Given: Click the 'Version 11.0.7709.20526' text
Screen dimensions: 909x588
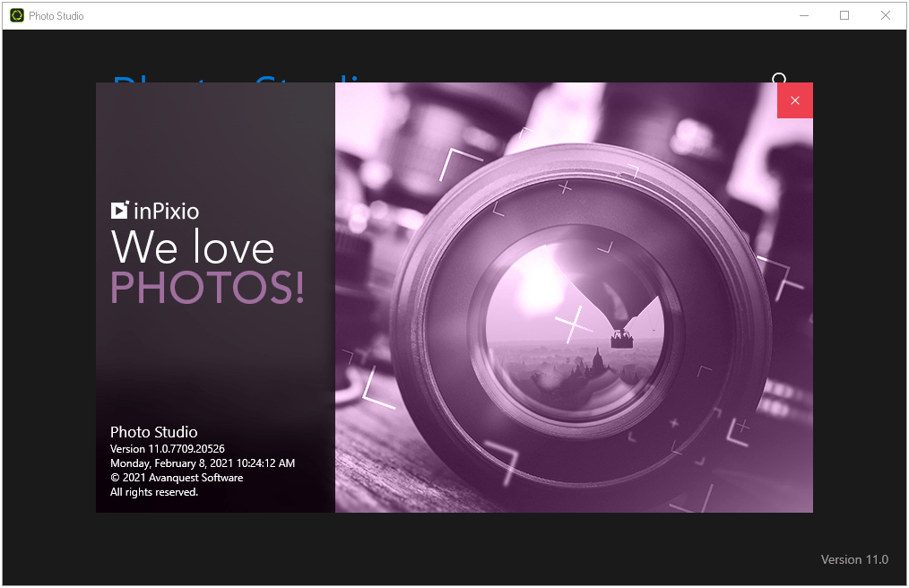Looking at the screenshot, I should 168,449.
